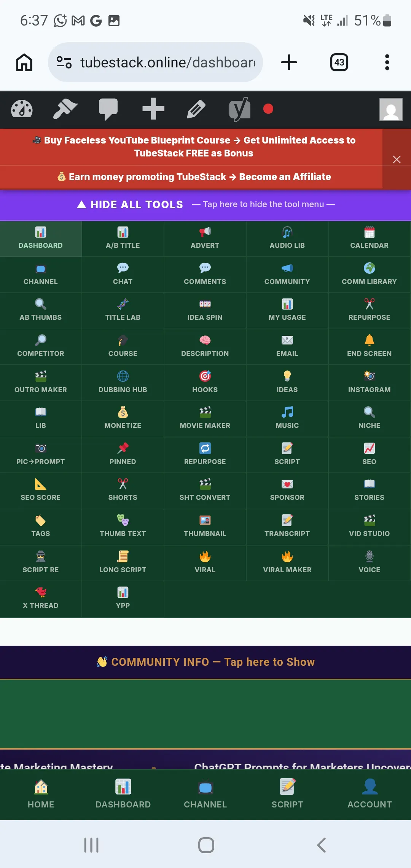Open the Shorts tool
This screenshot has height=868, width=411.
point(123,491)
